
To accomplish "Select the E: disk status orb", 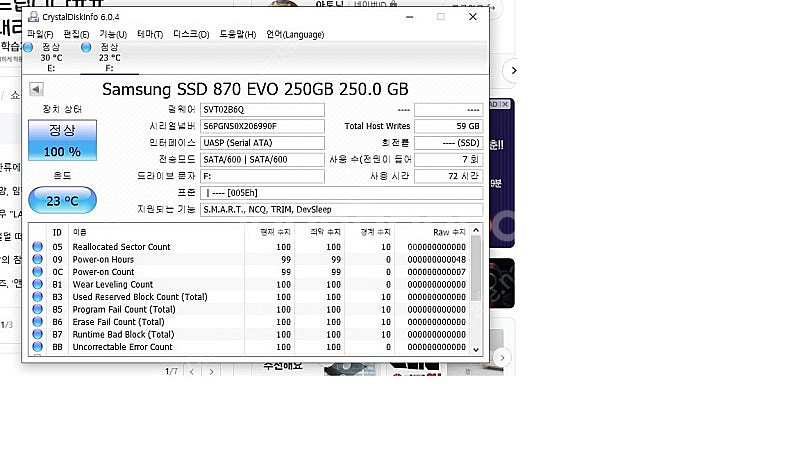I will (x=28, y=47).
